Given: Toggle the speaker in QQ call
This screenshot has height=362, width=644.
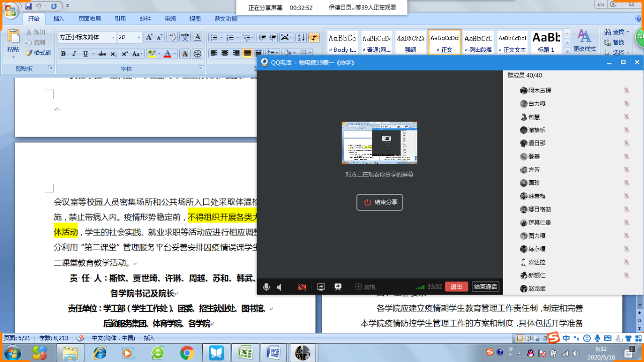Looking at the screenshot, I should 279,287.
